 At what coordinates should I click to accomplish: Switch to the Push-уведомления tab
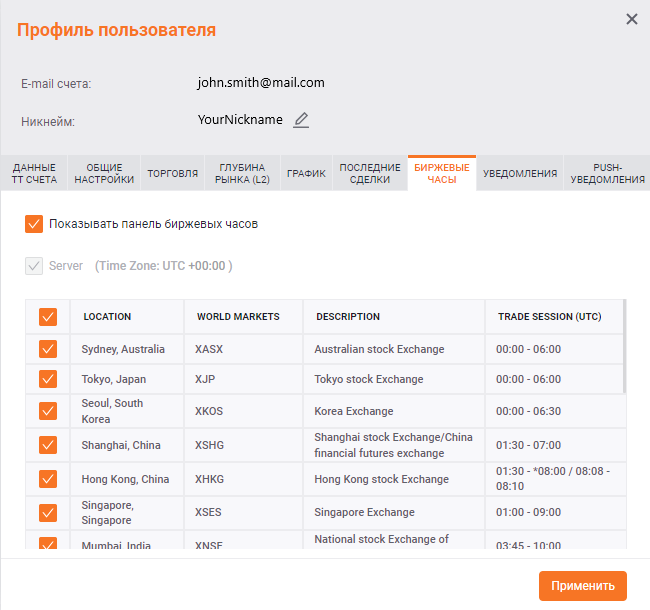[606, 173]
